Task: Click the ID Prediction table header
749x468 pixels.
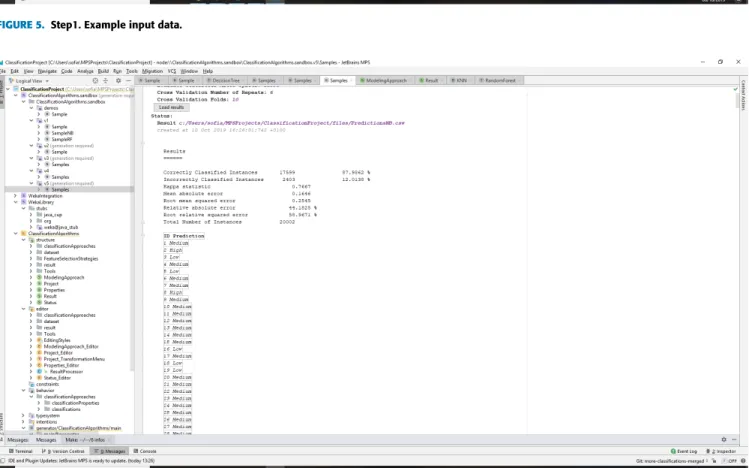Action: 184,236
